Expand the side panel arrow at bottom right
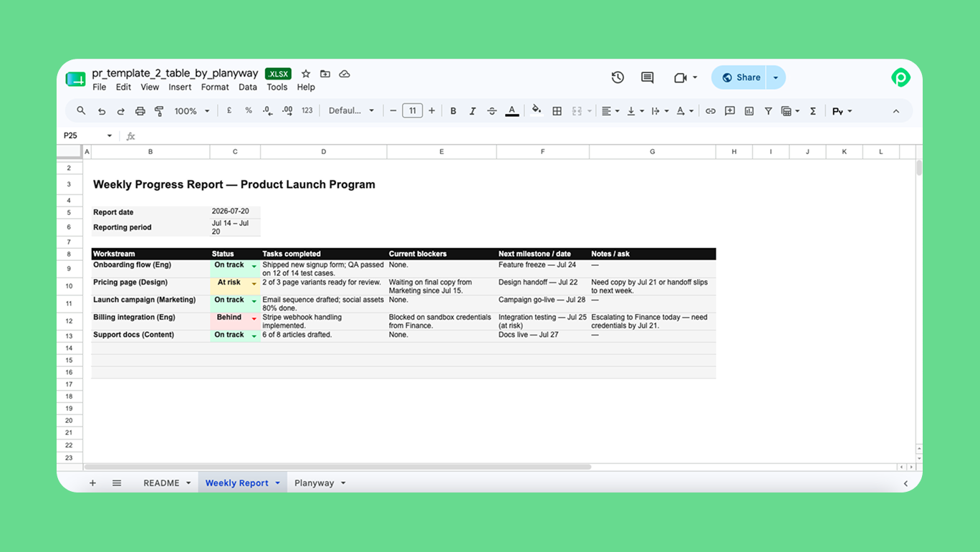This screenshot has height=552, width=980. click(x=905, y=484)
